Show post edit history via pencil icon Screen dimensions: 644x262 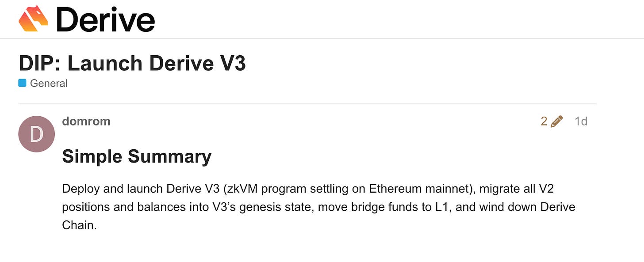tap(557, 121)
